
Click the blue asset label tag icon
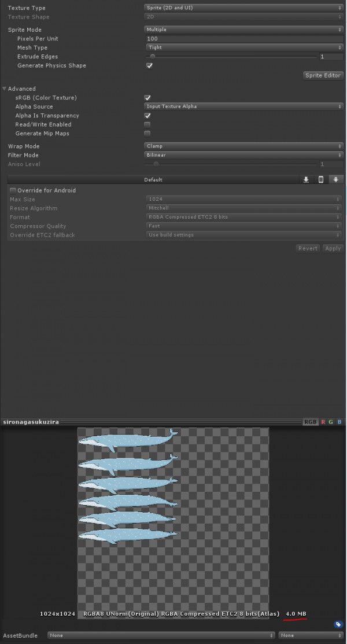coord(338,624)
